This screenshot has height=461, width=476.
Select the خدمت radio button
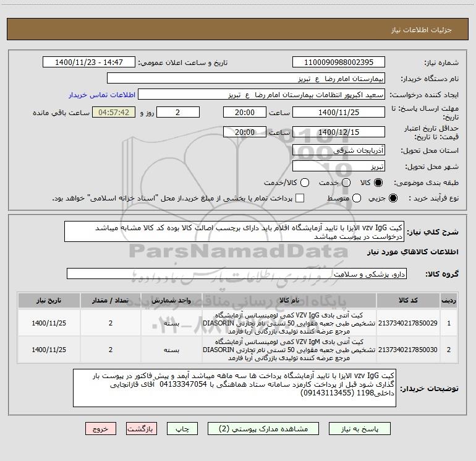tap(346, 183)
